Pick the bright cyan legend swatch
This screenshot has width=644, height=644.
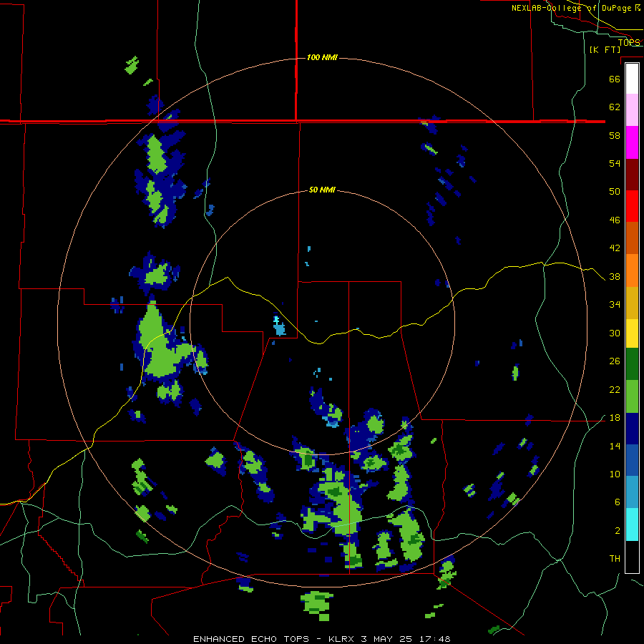pos(632,525)
